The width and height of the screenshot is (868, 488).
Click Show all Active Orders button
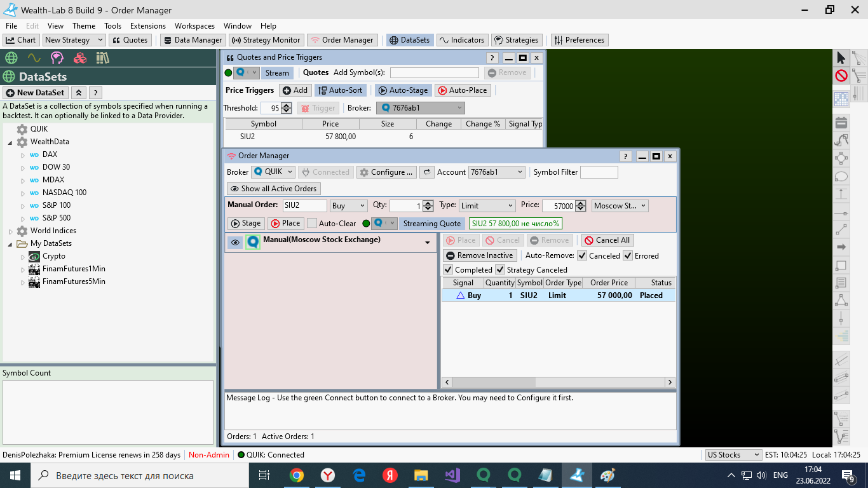click(274, 189)
